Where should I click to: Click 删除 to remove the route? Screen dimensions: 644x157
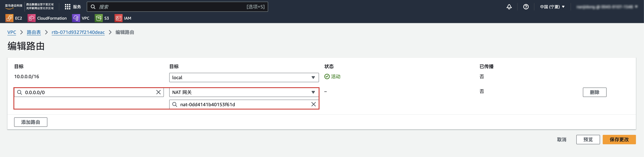tap(594, 92)
